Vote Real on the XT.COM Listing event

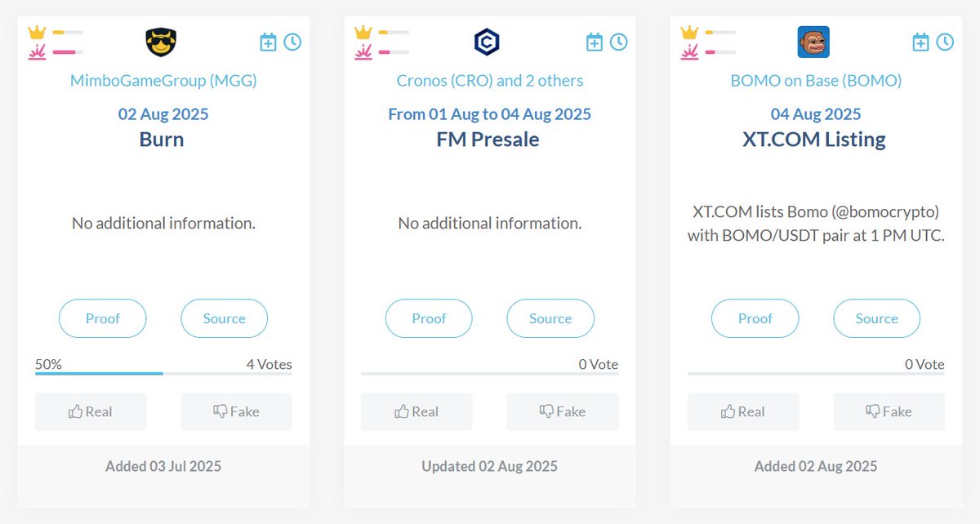(x=743, y=411)
